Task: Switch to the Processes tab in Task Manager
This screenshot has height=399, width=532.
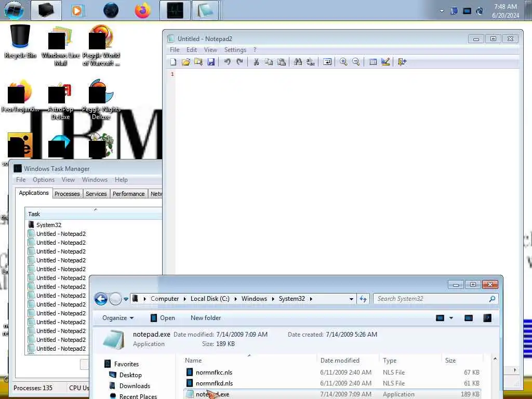Action: (x=67, y=194)
